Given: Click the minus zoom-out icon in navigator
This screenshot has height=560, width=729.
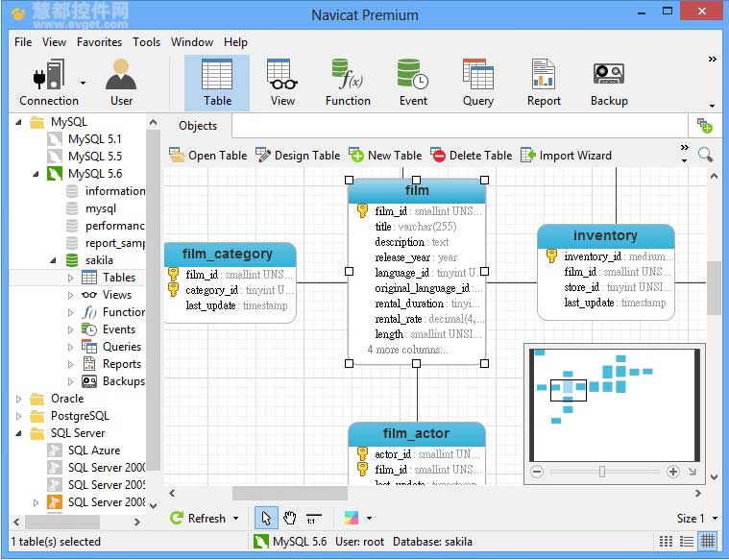Looking at the screenshot, I should coord(537,472).
